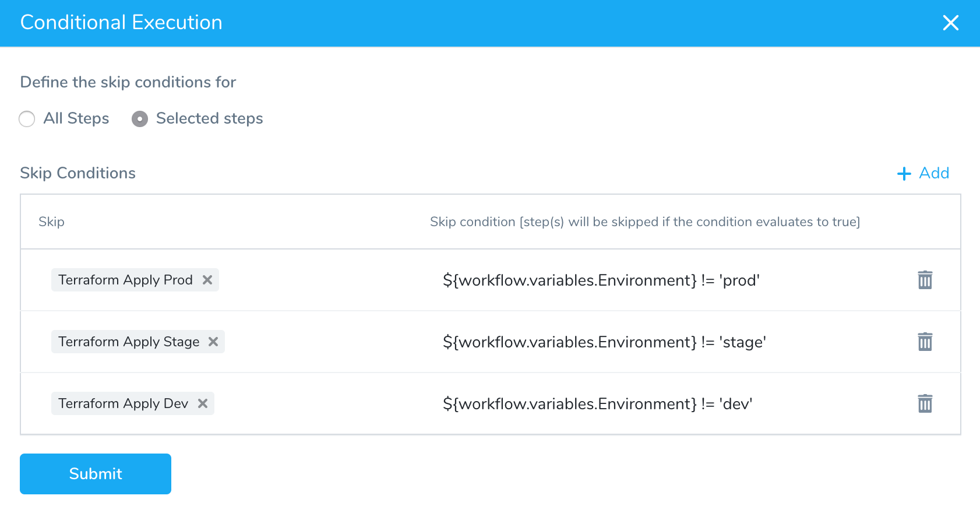Close the Conditional Execution dialog
Image resolution: width=980 pixels, height=513 pixels.
pos(951,23)
